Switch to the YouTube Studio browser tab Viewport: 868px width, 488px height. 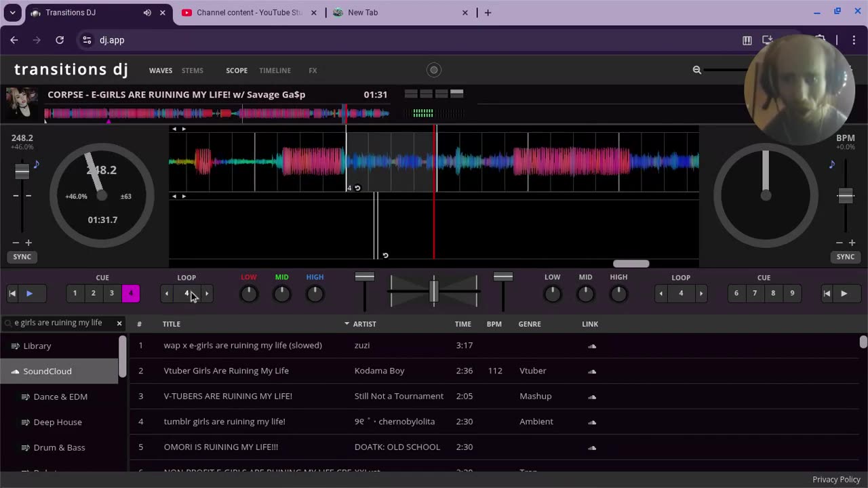pos(249,12)
